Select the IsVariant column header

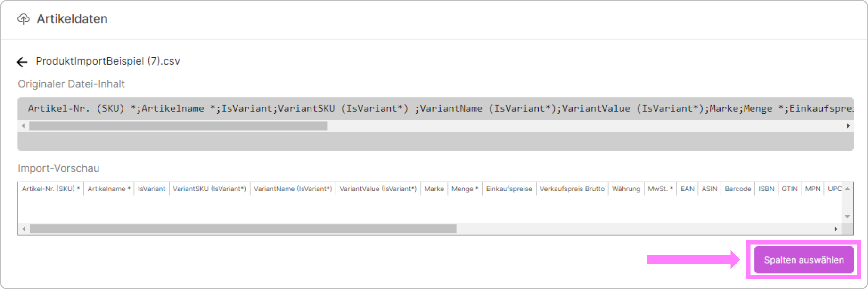151,189
